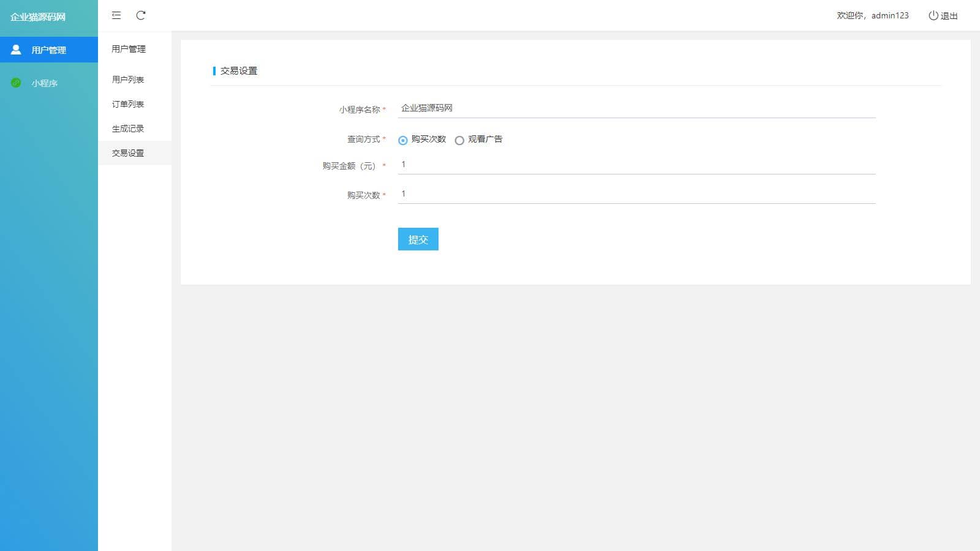Click the 购买金额（元）input field
Viewport: 980px width, 551px height.
[636, 165]
